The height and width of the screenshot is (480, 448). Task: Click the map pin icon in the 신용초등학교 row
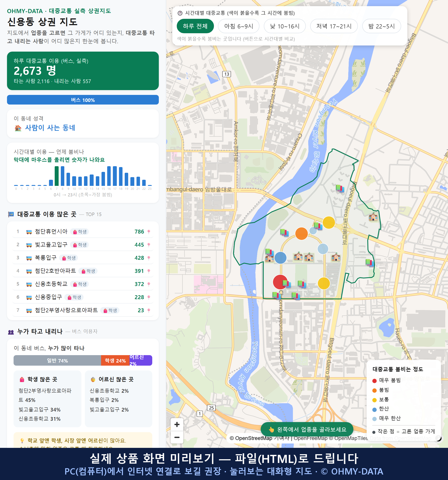pos(149,284)
